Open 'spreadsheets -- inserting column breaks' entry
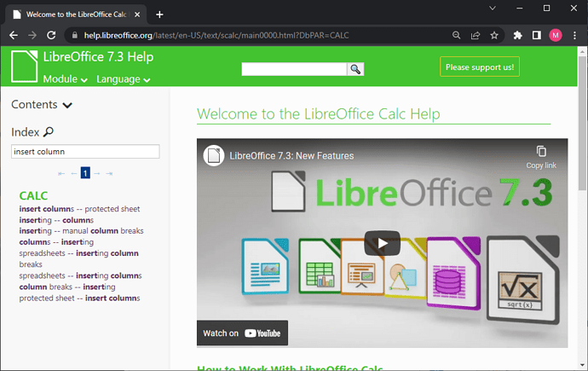Viewport: 588px width, 371px height. 78,258
